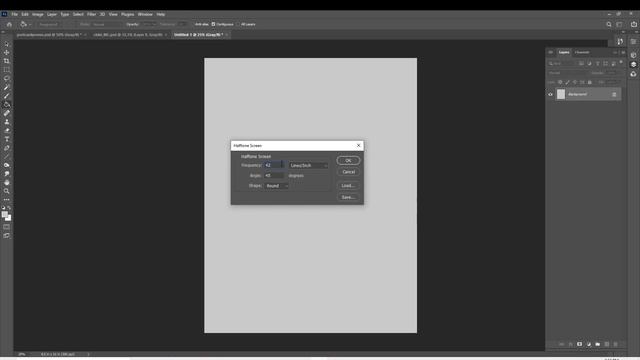Screen dimensions: 640x360
Task: Switch to the Channels tab
Action: click(582, 52)
